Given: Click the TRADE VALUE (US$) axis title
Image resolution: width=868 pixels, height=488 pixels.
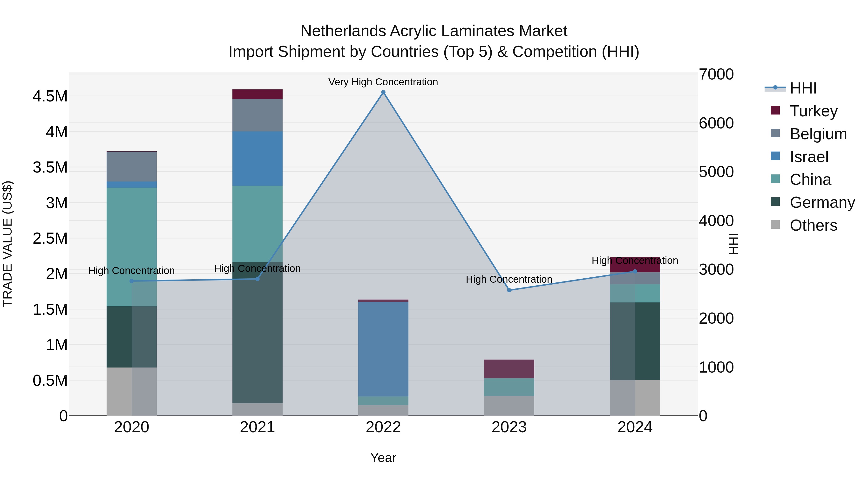Looking at the screenshot, I should pyautogui.click(x=7, y=244).
